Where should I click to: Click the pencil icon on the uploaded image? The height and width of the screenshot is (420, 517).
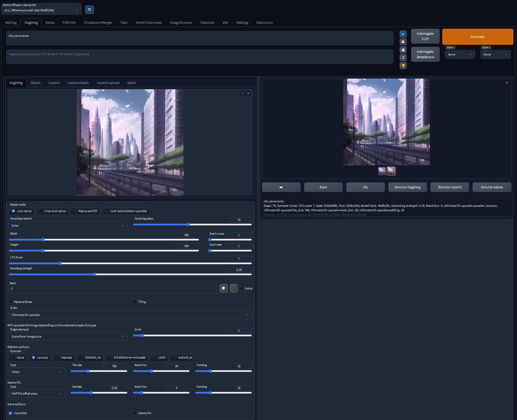point(243,93)
